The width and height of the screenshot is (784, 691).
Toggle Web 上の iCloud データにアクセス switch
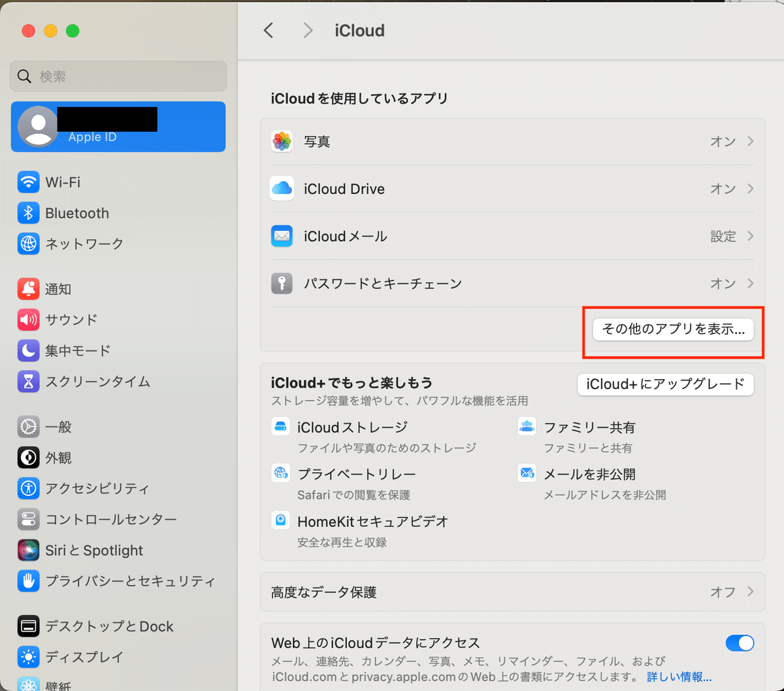click(740, 643)
